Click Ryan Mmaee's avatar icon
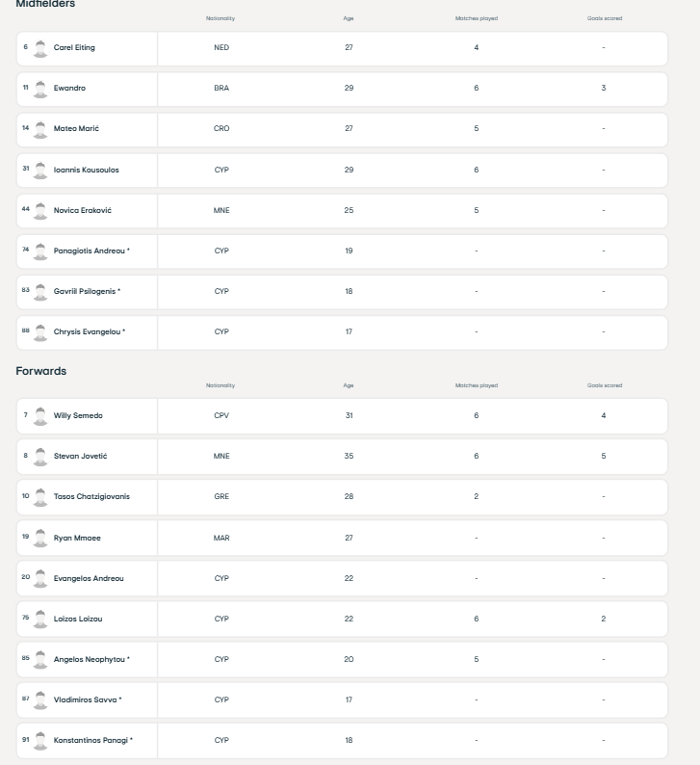This screenshot has height=765, width=700. [x=40, y=538]
